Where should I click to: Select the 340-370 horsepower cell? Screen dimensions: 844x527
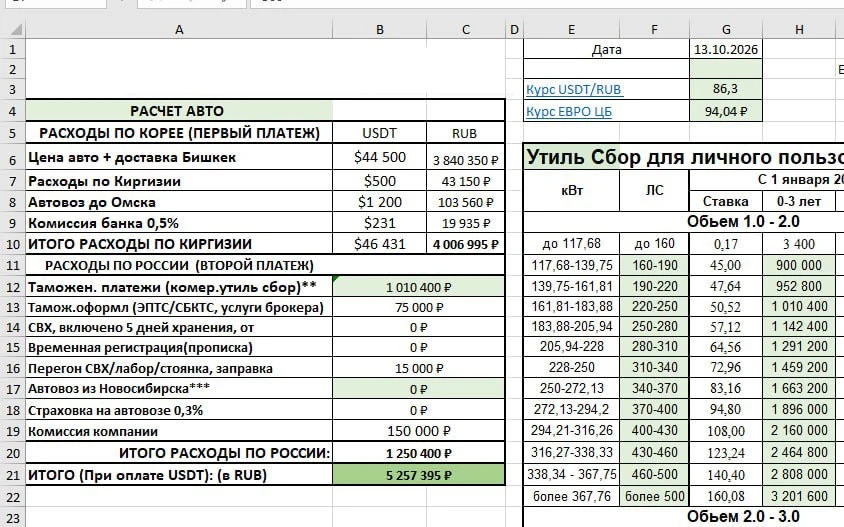[x=654, y=388]
